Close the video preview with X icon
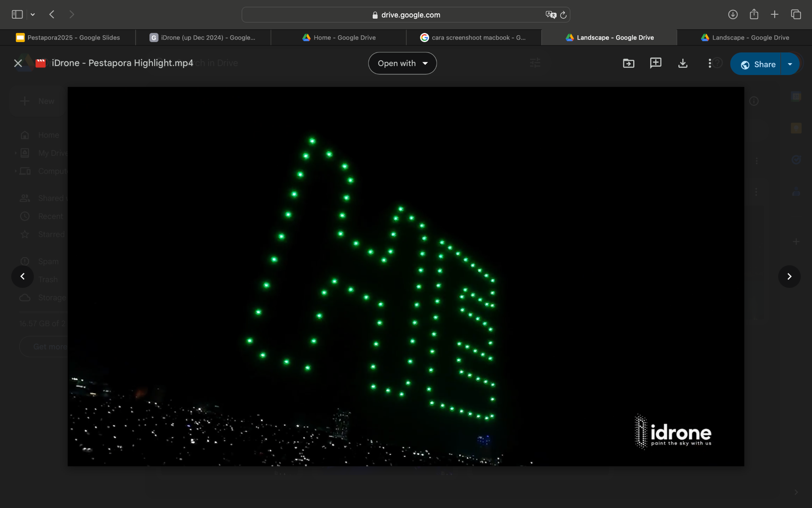Screen dimensions: 812x508 point(18,63)
